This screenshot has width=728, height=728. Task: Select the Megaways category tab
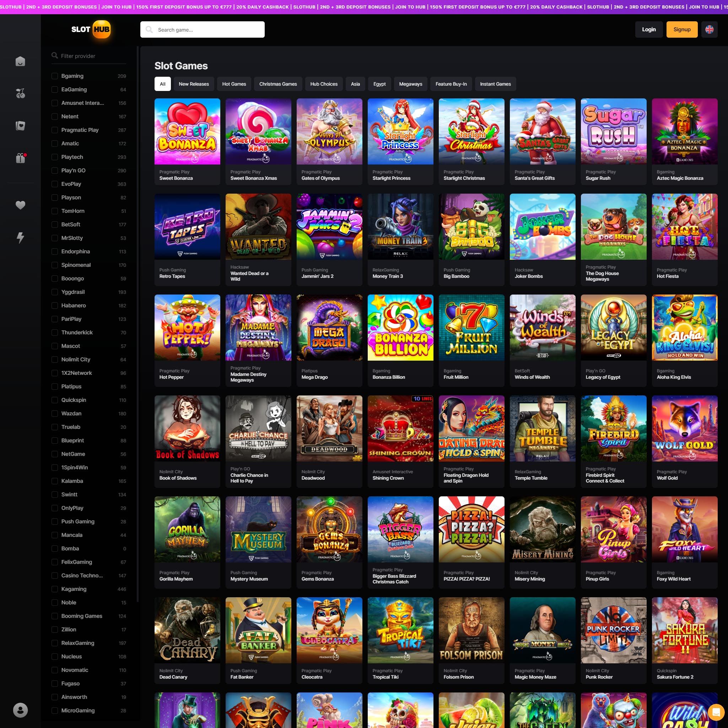[410, 84]
